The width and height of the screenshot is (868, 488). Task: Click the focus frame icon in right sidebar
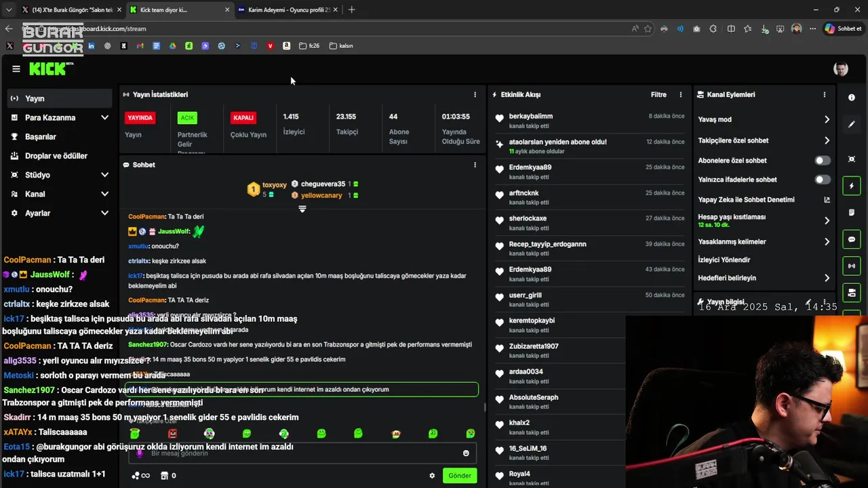coord(852,159)
